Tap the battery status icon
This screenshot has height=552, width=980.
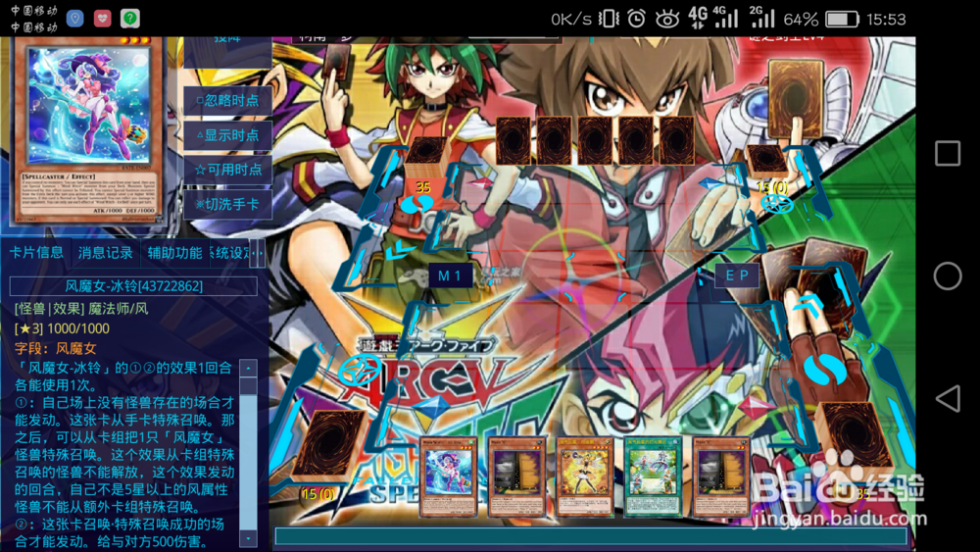click(x=842, y=20)
